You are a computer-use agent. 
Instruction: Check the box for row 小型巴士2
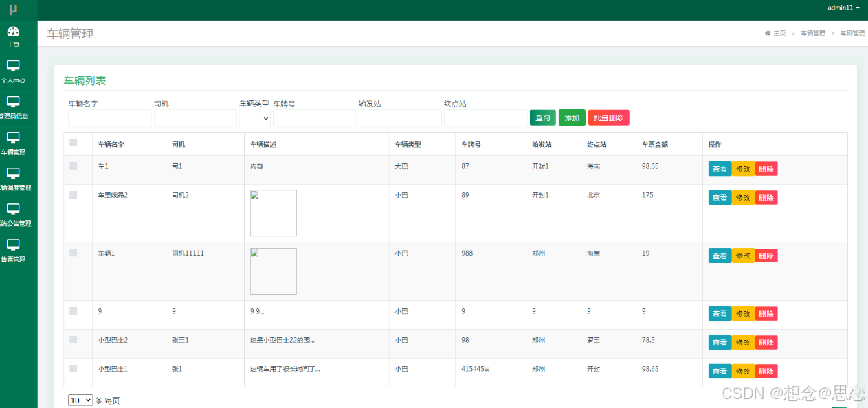point(74,339)
